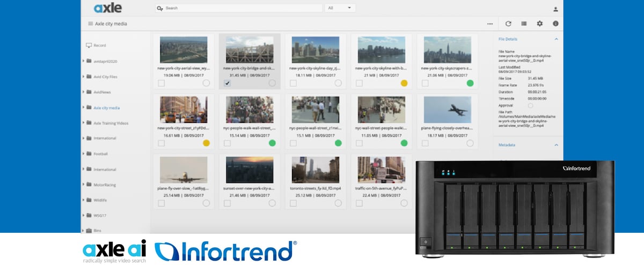Expand the avidapril2020 folder arrow

click(x=83, y=61)
